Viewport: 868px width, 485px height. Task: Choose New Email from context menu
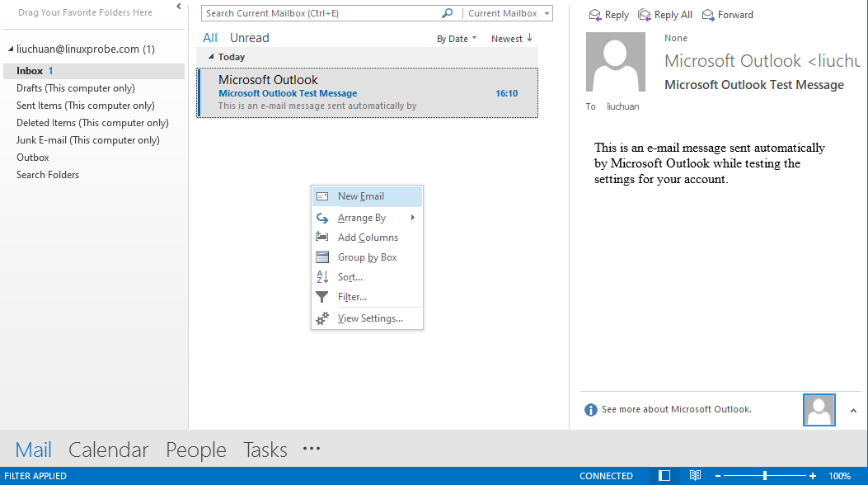point(360,196)
